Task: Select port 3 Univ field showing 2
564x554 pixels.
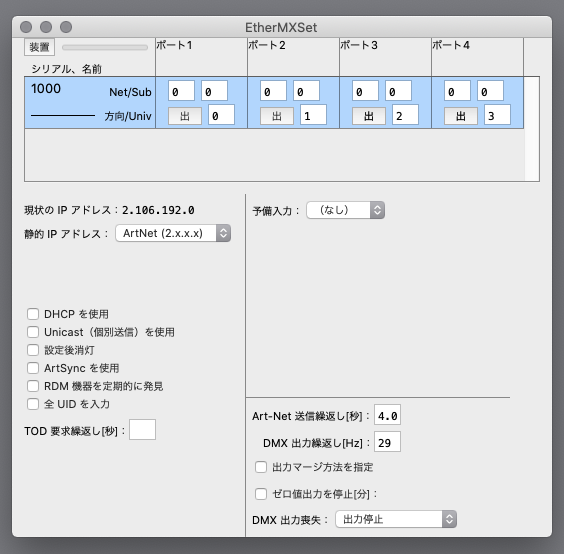Action: [405, 115]
